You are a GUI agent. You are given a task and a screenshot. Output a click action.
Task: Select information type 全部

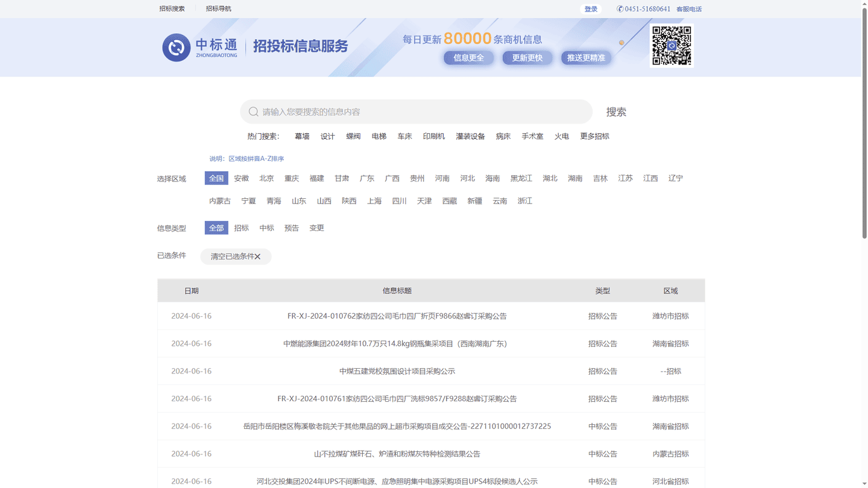click(x=216, y=228)
